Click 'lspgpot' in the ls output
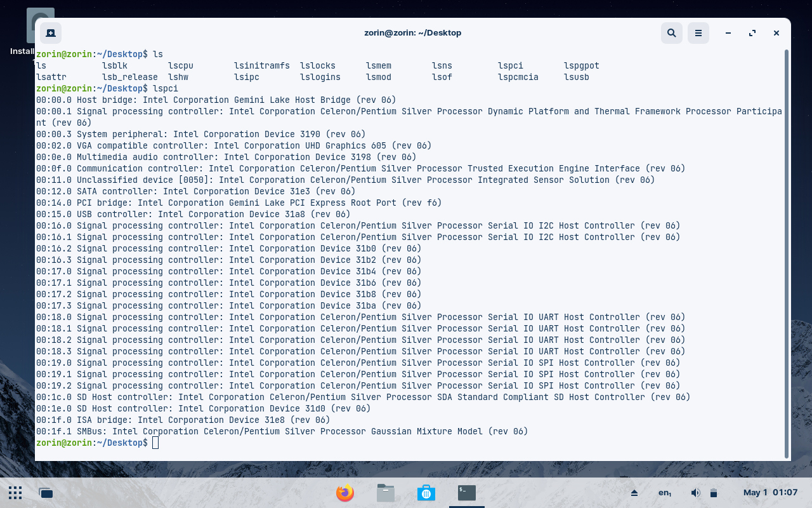 click(582, 65)
